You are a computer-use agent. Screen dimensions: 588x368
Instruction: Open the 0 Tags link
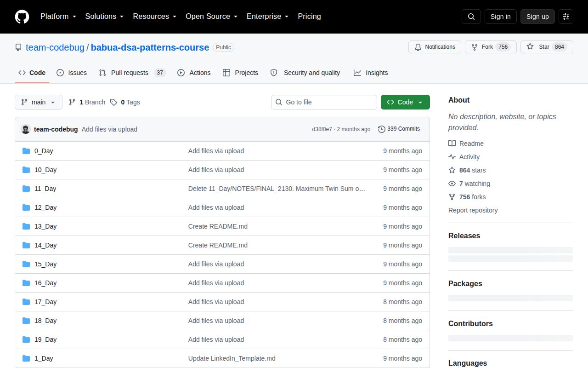pyautogui.click(x=125, y=102)
